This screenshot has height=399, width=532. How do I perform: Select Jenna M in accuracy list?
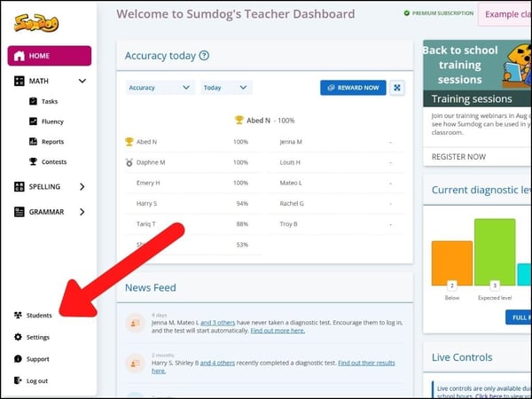(291, 142)
